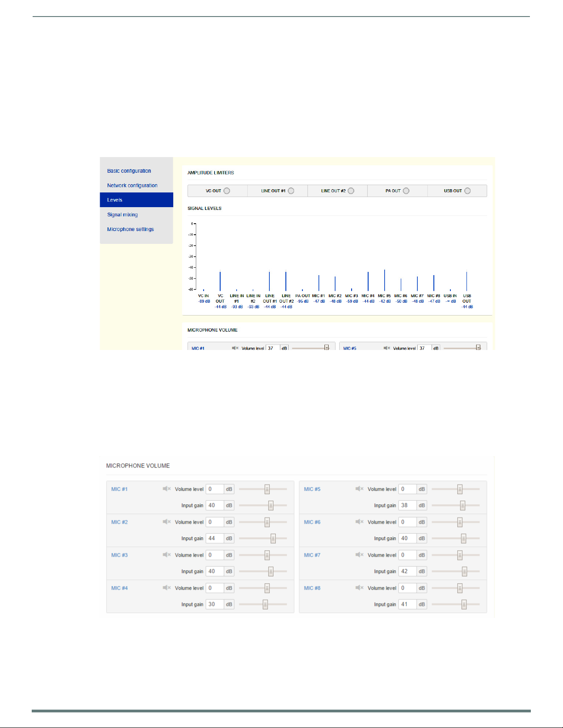This screenshot has height=728, width=563.
Task: Click MIC #6 input gain slider handle
Action: coord(463,538)
